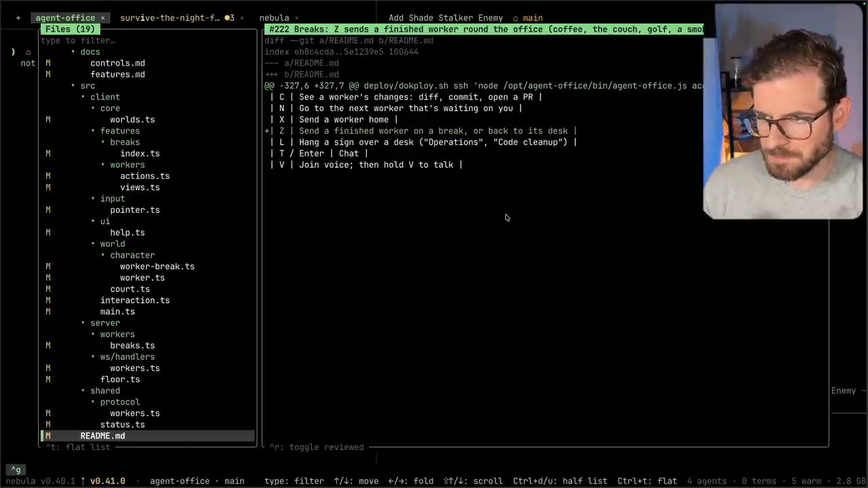Image resolution: width=868 pixels, height=488 pixels.
Task: Close the nebula tab
Action: tap(298, 18)
